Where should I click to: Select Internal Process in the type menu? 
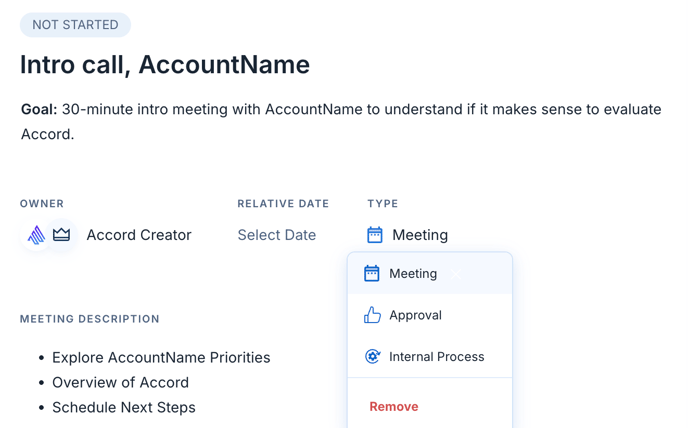point(430,356)
